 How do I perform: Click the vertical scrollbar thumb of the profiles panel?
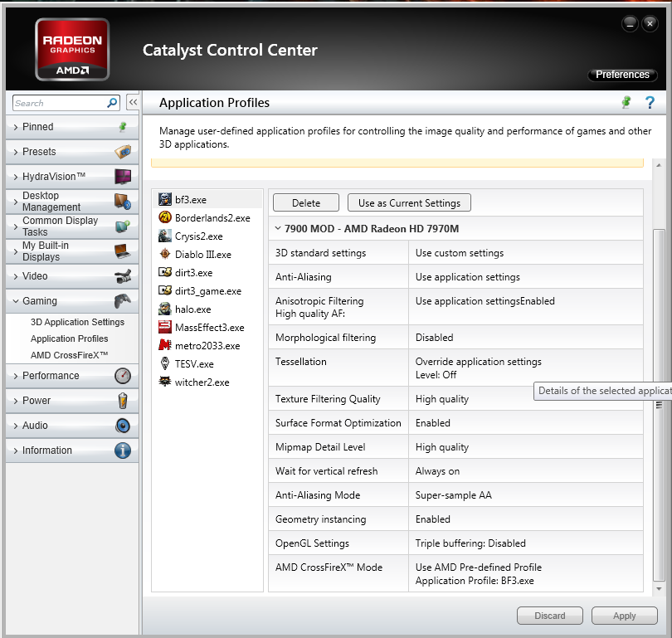point(660,405)
